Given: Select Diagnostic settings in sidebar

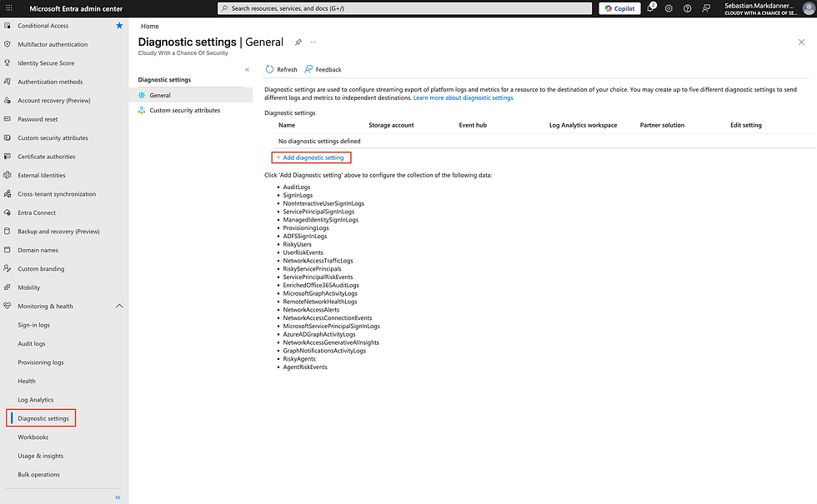Looking at the screenshot, I should pos(43,418).
